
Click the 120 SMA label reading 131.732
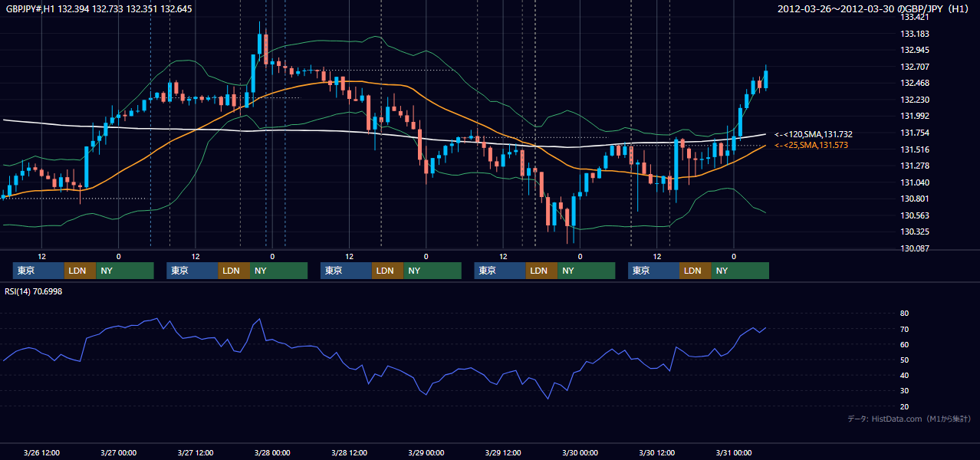click(x=814, y=134)
